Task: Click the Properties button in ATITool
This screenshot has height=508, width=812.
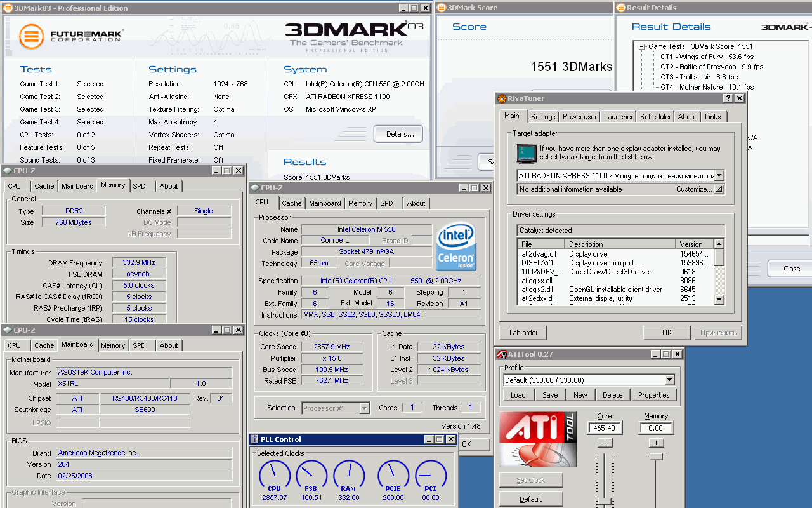Action: click(x=654, y=395)
